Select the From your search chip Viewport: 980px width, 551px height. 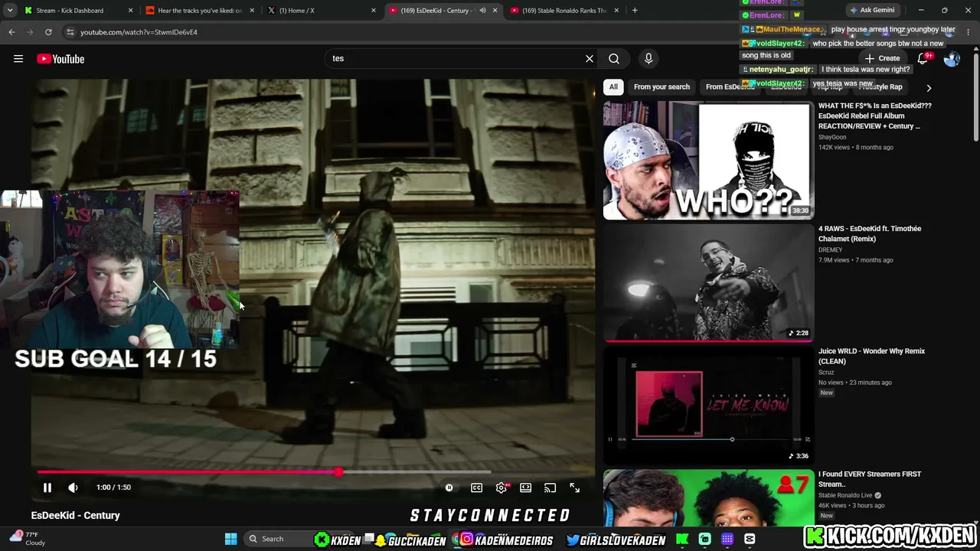click(661, 86)
